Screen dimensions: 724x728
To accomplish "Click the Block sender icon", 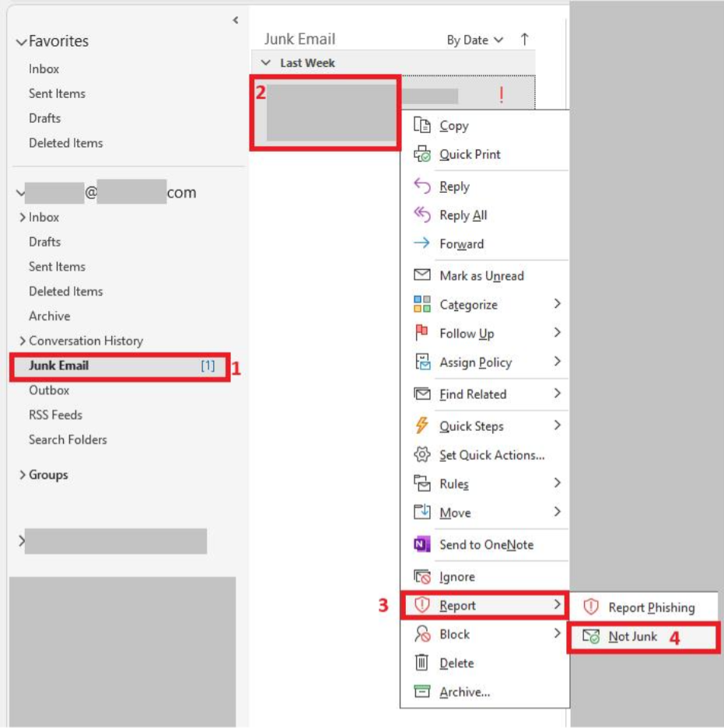I will coord(421,634).
